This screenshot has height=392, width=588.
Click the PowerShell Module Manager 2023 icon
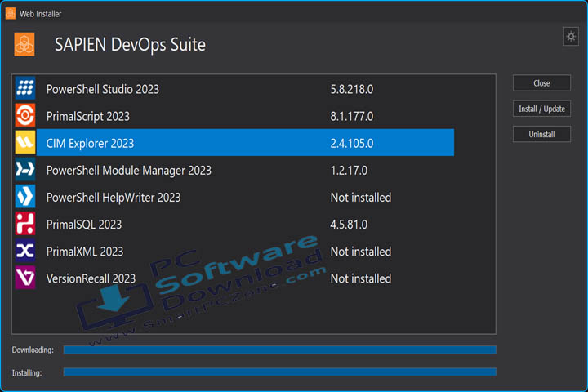(x=25, y=169)
